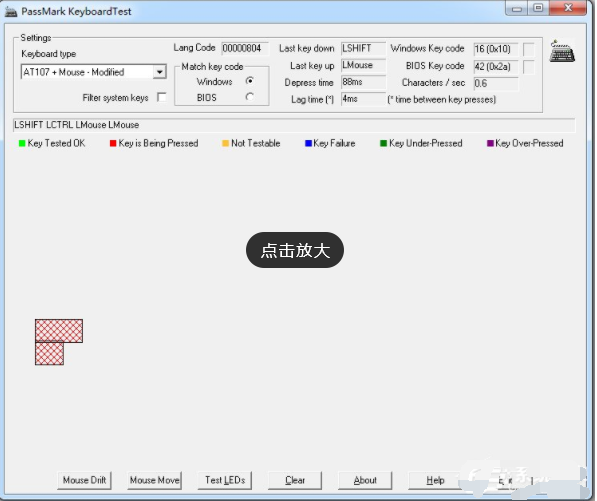The image size is (597, 501).
Task: Click the Mouse Move button
Action: pyautogui.click(x=154, y=480)
